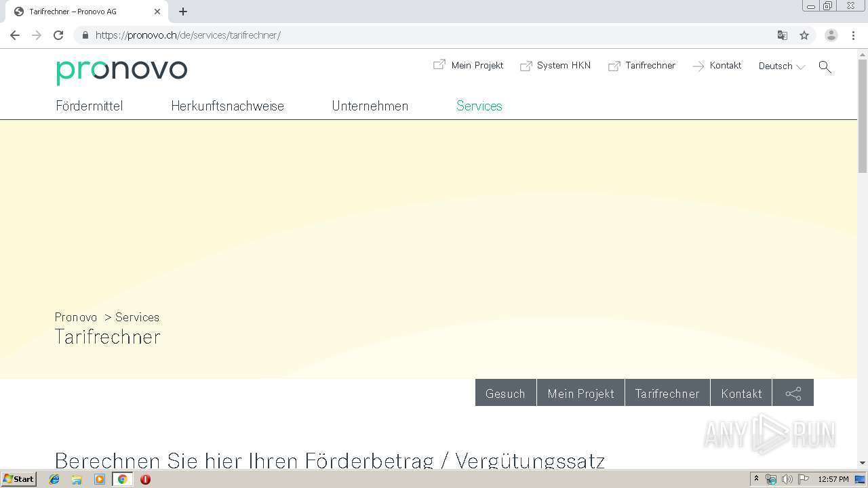Open the Herkunftsnachweise menu
Viewport: 868px width, 488px height.
227,106
